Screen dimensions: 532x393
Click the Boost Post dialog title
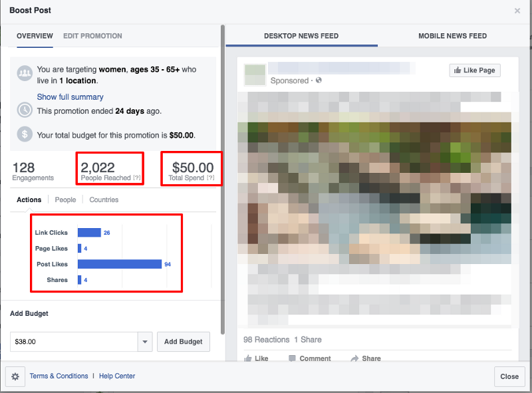(30, 11)
